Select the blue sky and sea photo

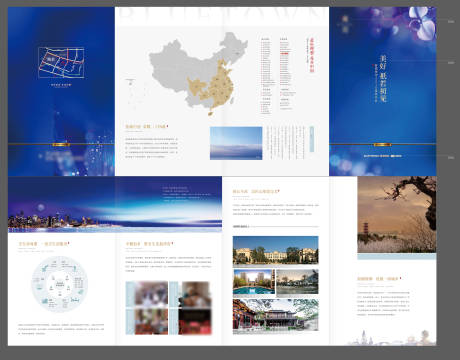236,143
